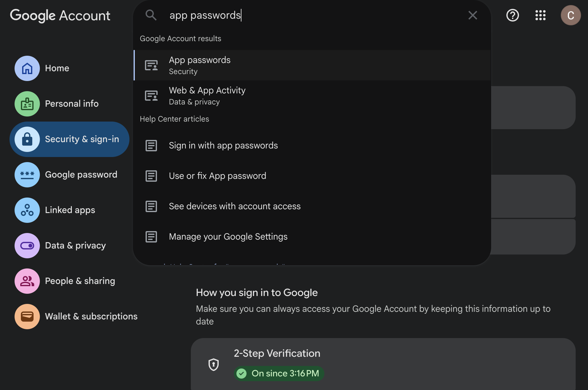Click the icon beside Web & App Activity

pos(151,96)
